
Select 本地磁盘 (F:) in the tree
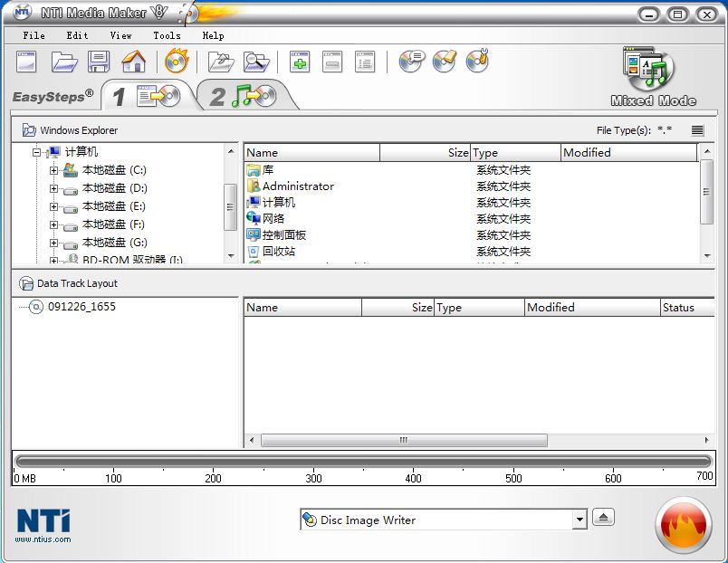(x=114, y=224)
